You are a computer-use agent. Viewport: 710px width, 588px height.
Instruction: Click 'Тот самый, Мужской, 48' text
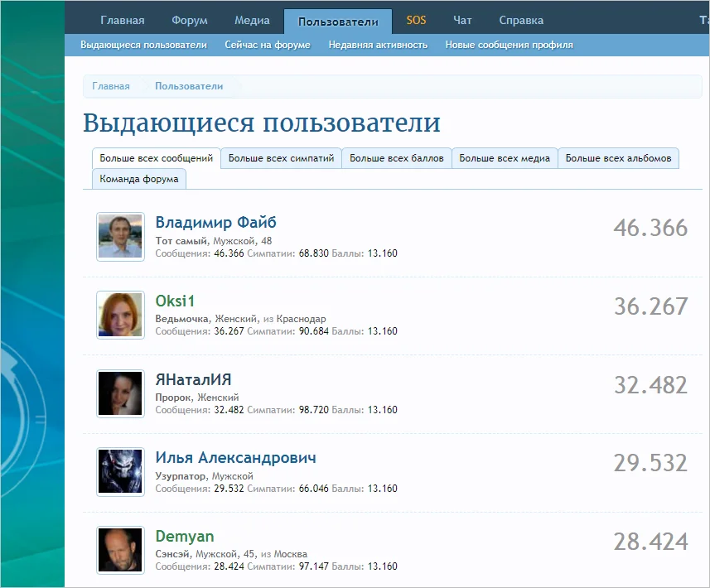pos(213,241)
